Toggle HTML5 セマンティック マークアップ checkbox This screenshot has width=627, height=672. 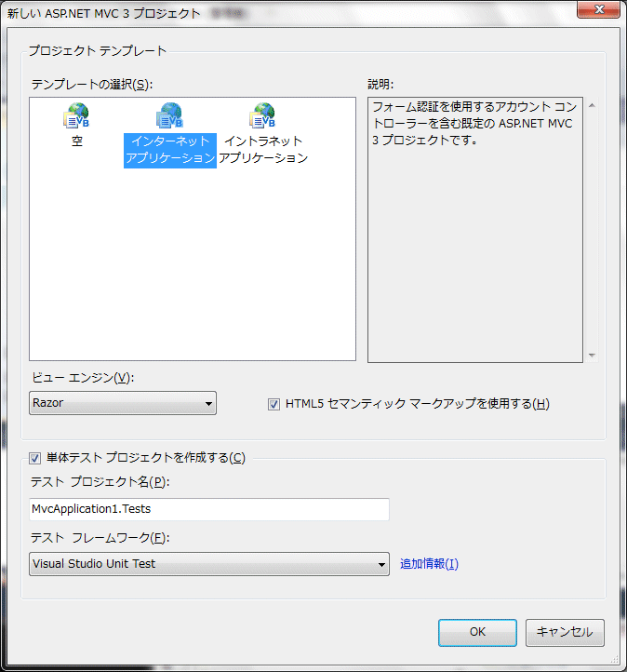273,404
